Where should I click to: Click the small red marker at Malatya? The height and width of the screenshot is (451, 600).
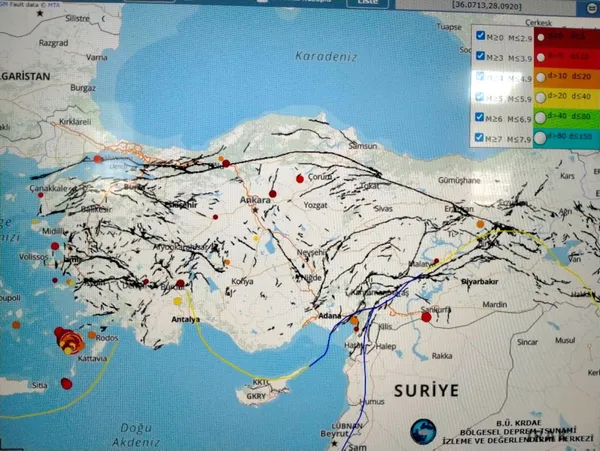(436, 261)
